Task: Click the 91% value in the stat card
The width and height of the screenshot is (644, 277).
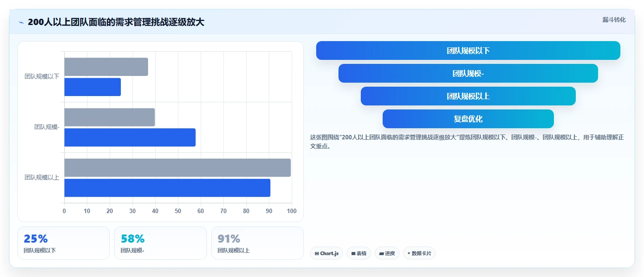Action: (x=229, y=239)
